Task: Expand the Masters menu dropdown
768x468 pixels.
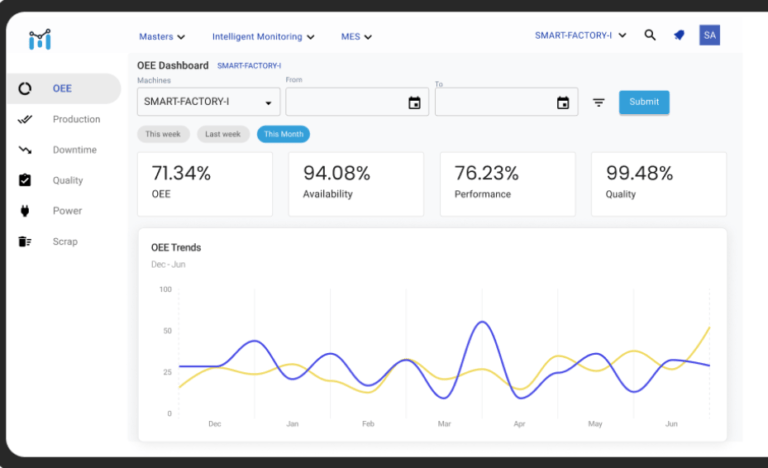Action: click(162, 37)
